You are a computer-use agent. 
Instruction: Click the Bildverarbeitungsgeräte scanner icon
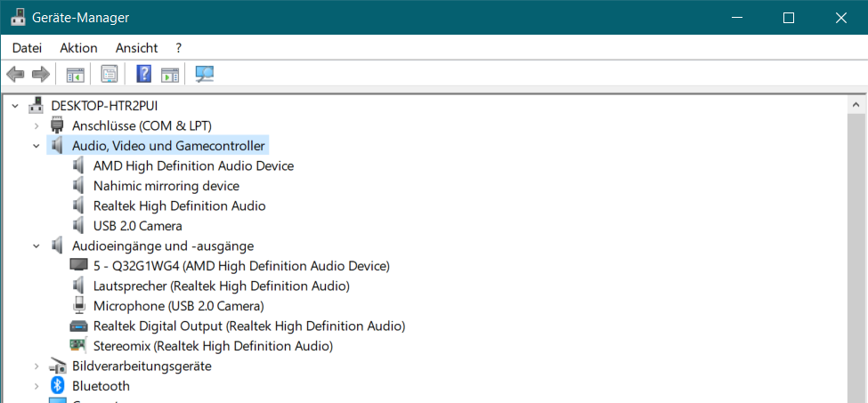[x=58, y=366]
